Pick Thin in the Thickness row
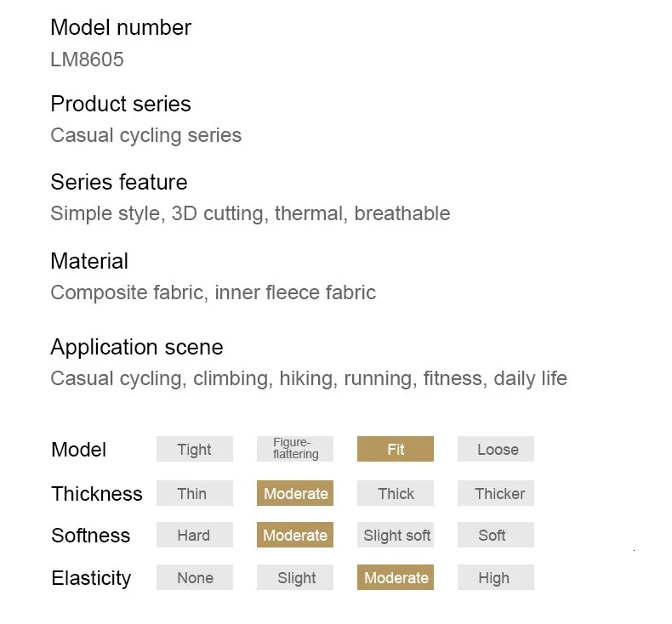 point(194,493)
